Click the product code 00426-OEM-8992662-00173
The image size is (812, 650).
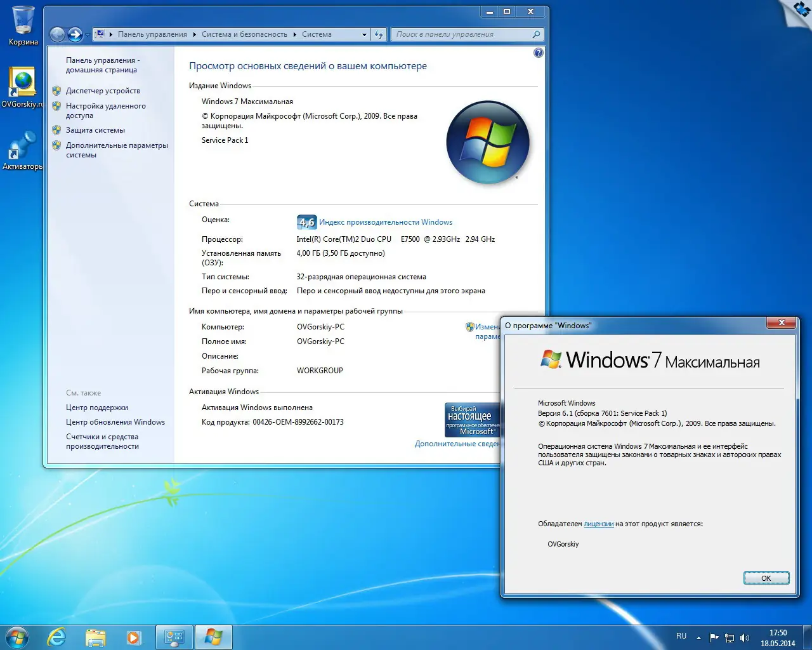click(x=298, y=422)
